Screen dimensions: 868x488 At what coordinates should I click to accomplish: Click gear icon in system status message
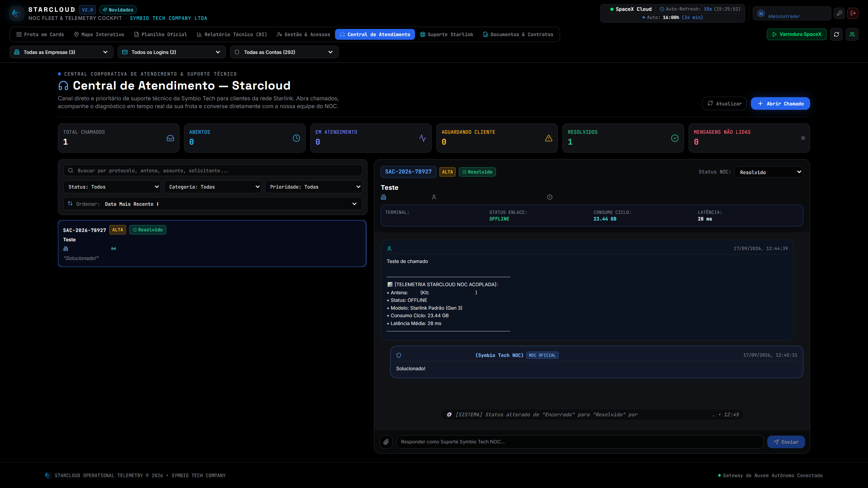click(449, 414)
